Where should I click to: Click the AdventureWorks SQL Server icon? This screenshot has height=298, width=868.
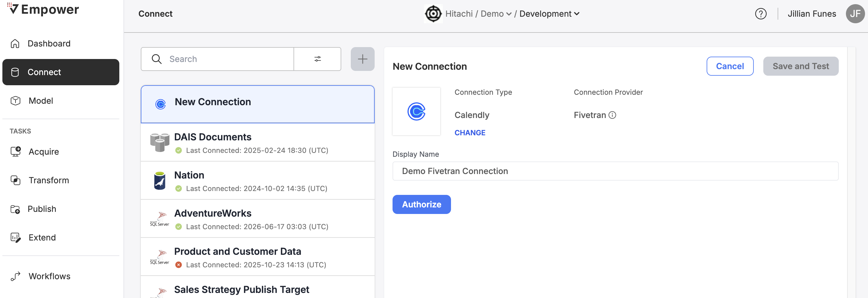click(160, 219)
